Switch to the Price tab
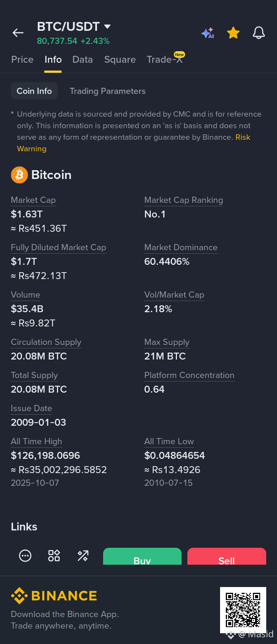 pos(22,59)
